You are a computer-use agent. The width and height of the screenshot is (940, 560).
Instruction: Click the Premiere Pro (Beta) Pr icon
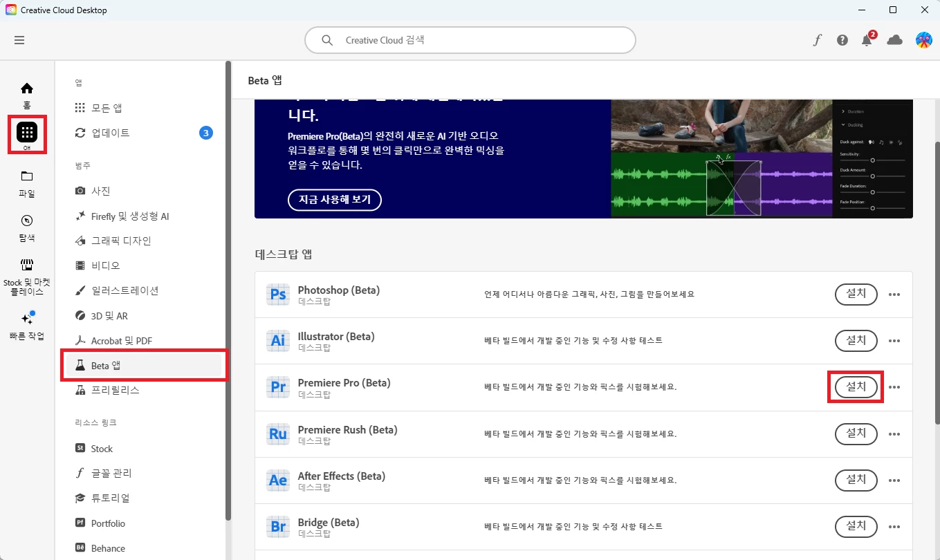pyautogui.click(x=278, y=387)
